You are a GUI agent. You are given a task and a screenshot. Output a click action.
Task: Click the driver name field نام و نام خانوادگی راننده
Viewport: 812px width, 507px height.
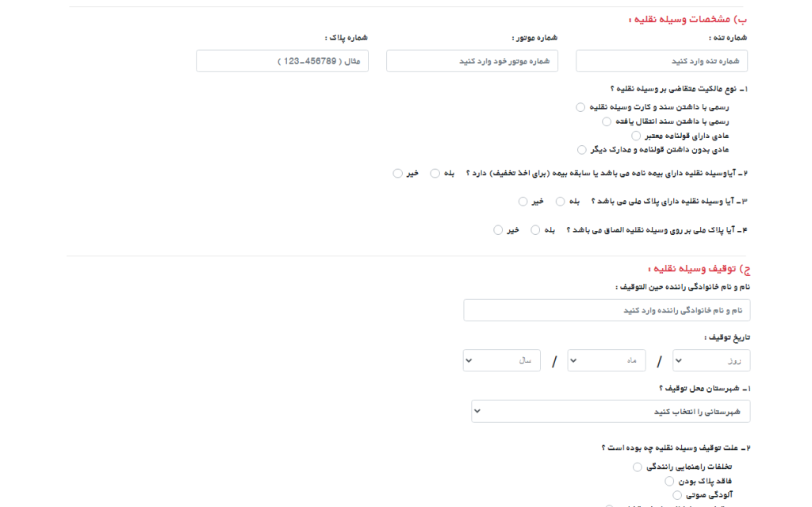coord(607,310)
